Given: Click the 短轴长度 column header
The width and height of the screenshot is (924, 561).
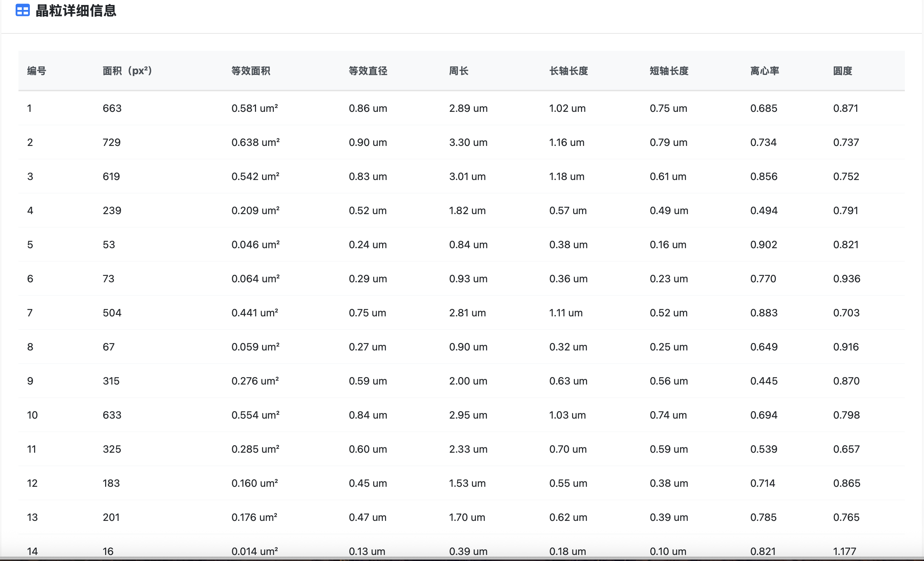Looking at the screenshot, I should point(669,71).
